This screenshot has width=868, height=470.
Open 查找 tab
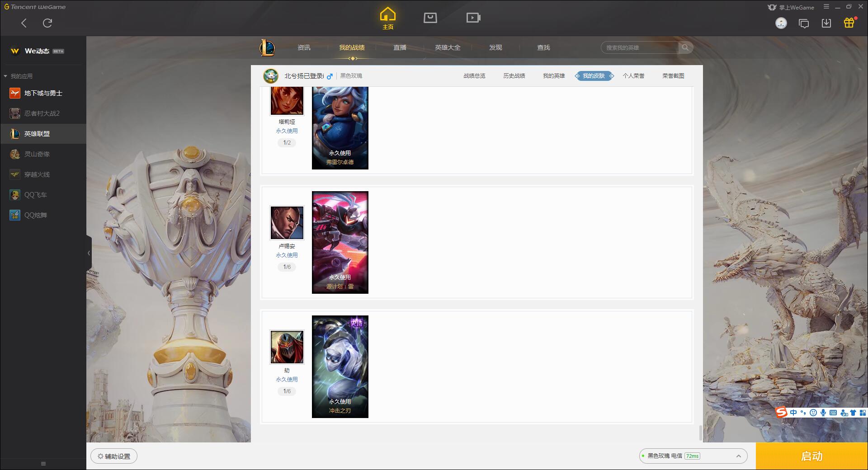coord(543,47)
